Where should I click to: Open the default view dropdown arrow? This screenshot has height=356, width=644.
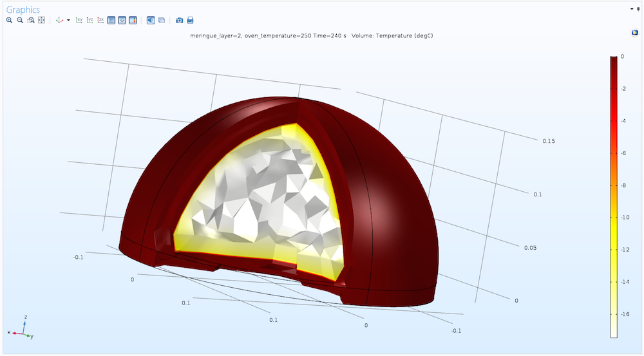click(68, 20)
